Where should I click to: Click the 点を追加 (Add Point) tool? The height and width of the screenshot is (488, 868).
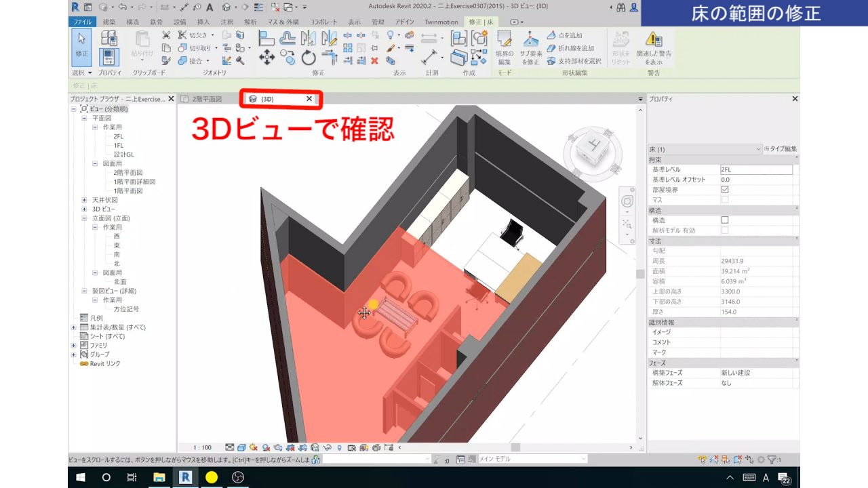click(x=565, y=35)
